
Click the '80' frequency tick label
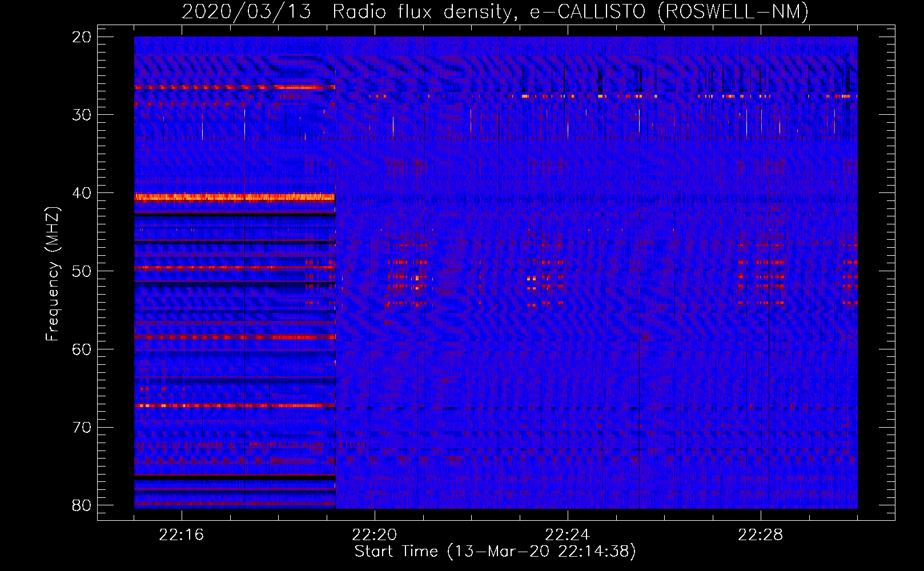point(82,505)
